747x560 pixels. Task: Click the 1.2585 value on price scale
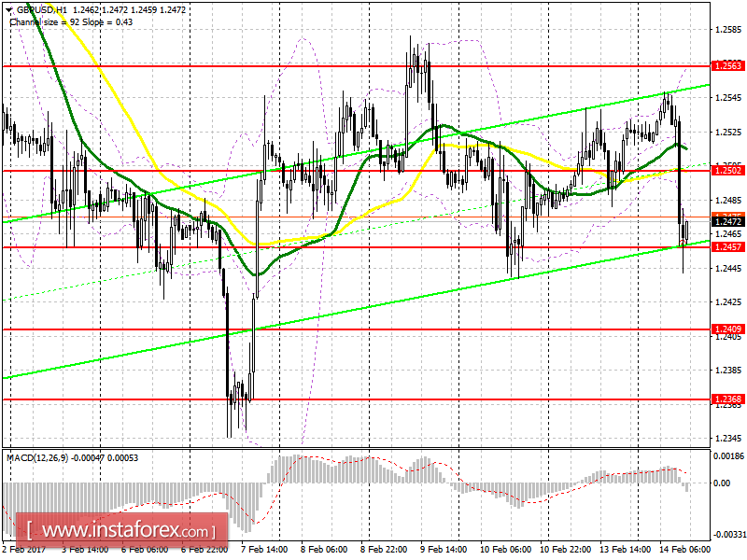(728, 30)
